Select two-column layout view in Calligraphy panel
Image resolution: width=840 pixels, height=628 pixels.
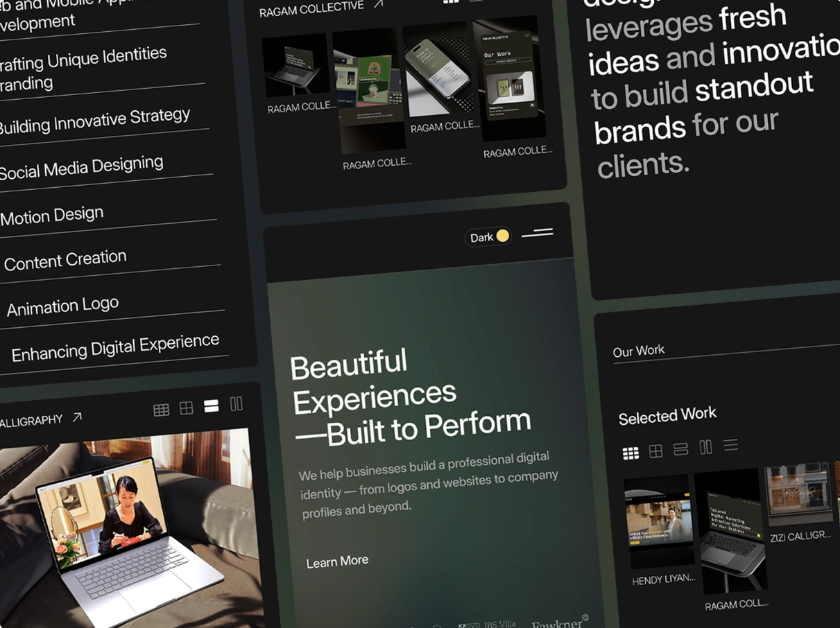236,403
